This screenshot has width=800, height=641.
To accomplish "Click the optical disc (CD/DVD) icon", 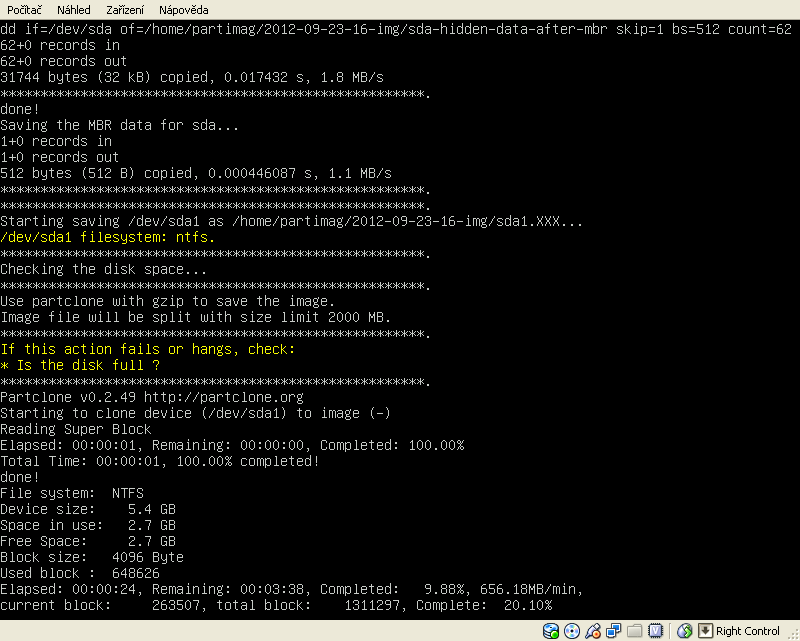I will 571,631.
